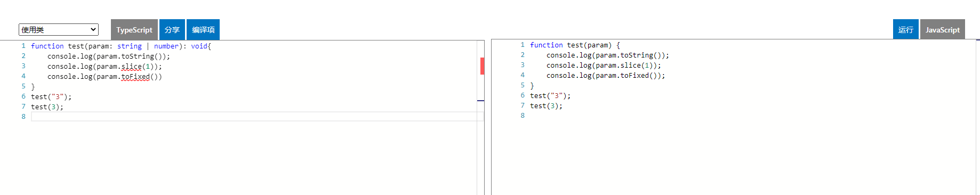Viewport: 980px width, 195px height.
Task: Select the TypeScript tab
Action: (x=134, y=30)
